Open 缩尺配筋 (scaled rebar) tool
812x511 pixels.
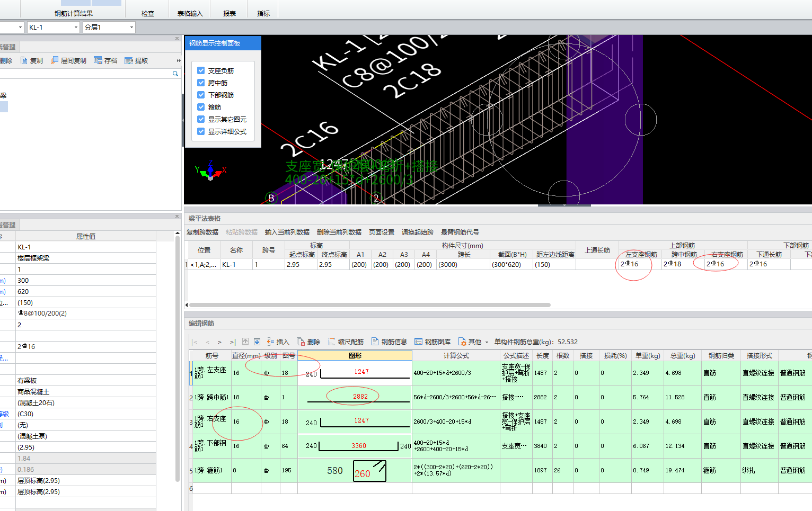(x=346, y=342)
